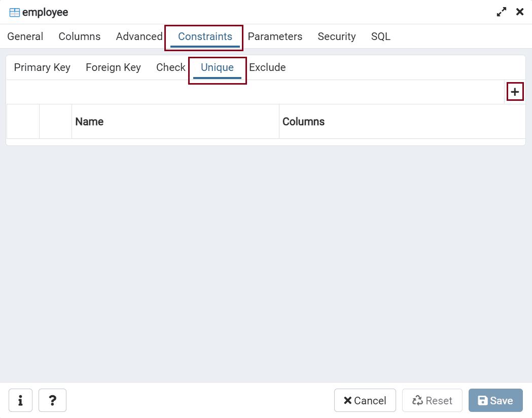Save the employee table changes

(x=495, y=400)
